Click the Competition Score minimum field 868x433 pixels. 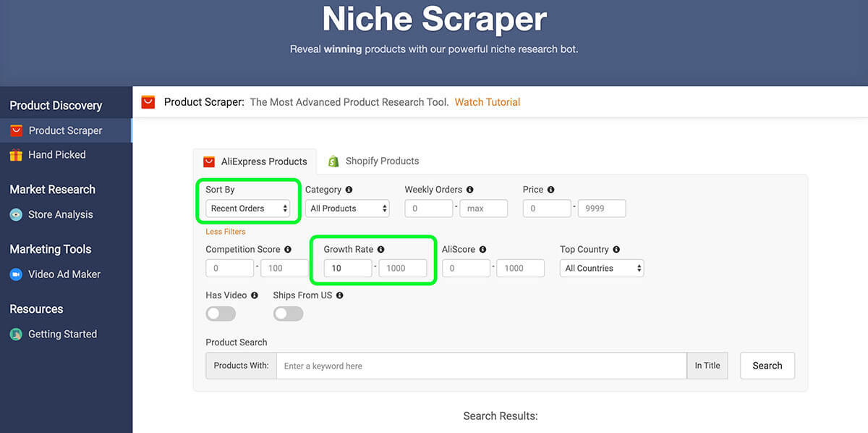pyautogui.click(x=230, y=268)
